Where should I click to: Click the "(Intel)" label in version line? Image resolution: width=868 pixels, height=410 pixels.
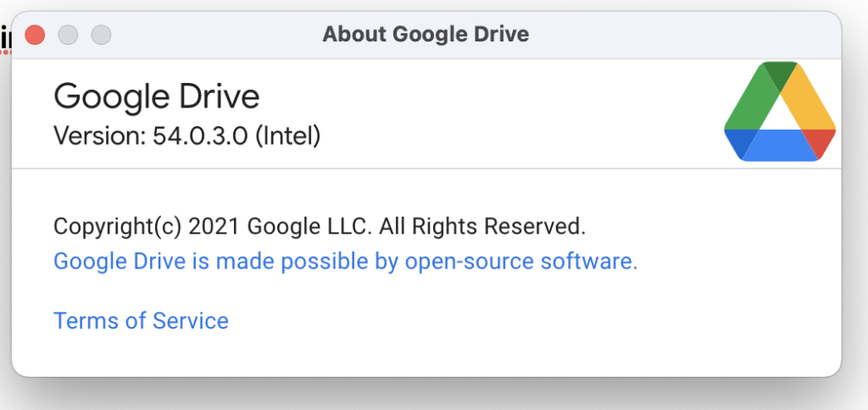coord(287,136)
